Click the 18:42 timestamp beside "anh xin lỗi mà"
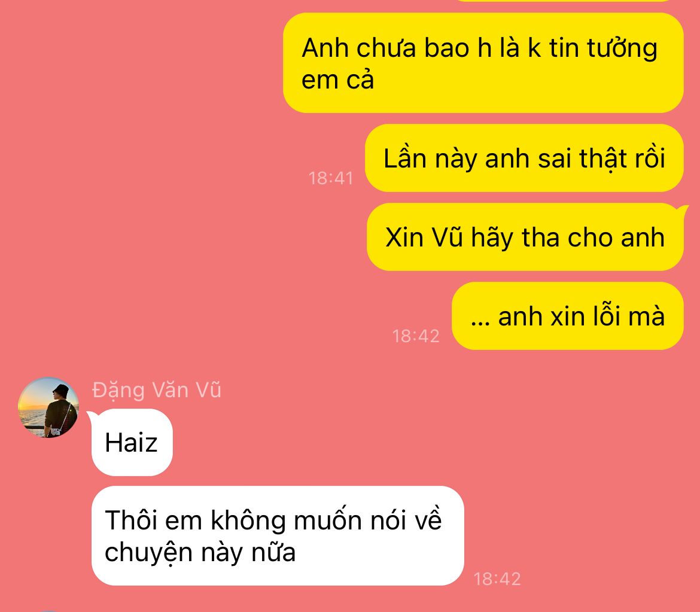 416,336
